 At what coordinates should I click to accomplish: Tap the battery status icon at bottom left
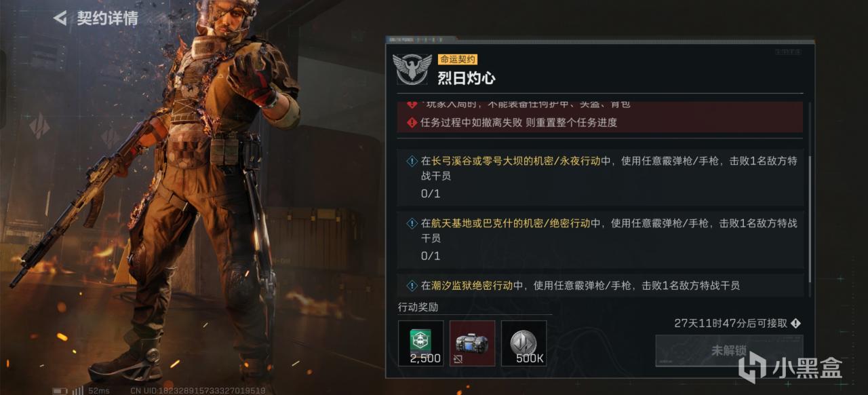click(x=60, y=390)
